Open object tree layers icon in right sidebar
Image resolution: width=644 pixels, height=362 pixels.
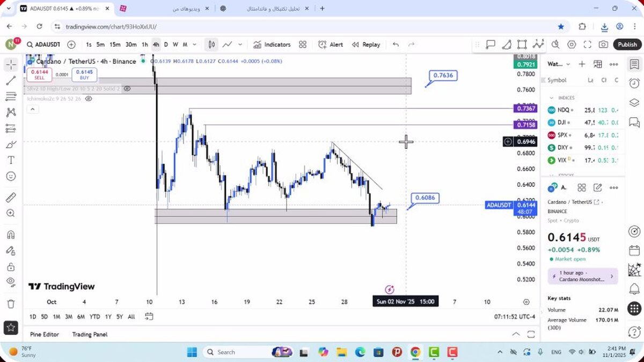point(634,103)
